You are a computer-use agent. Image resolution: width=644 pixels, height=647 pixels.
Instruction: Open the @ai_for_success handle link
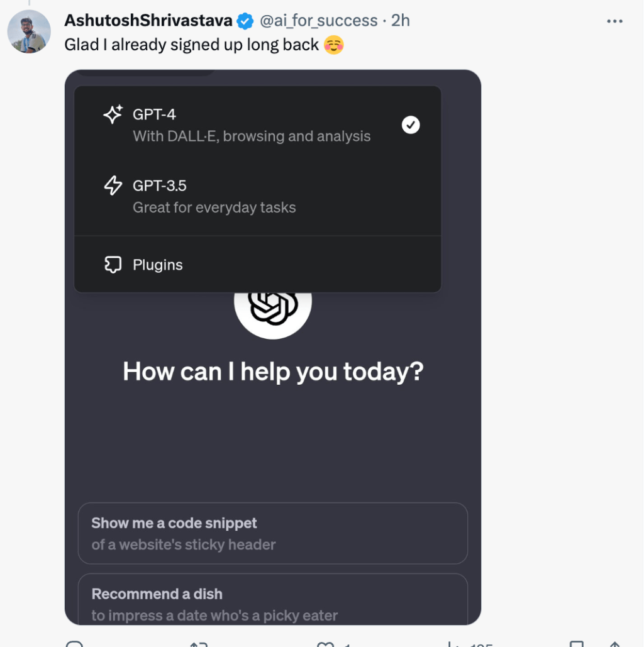[x=318, y=21]
